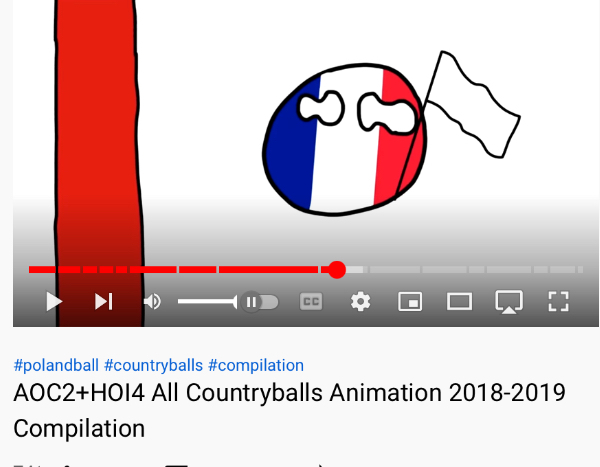Adjust the volume slider
Image resolution: width=600 pixels, height=467 pixels.
tap(207, 302)
